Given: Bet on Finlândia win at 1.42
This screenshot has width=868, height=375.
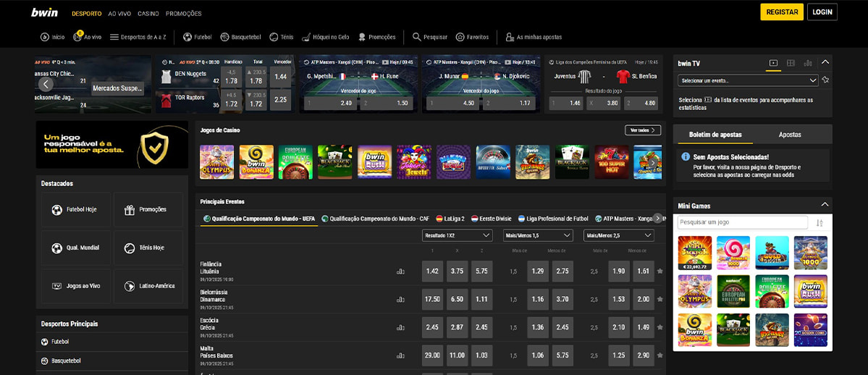Looking at the screenshot, I should (x=432, y=271).
